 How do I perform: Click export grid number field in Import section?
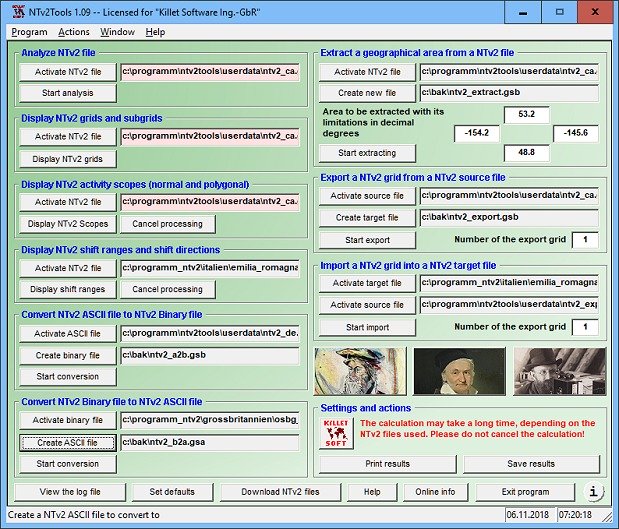pos(585,327)
